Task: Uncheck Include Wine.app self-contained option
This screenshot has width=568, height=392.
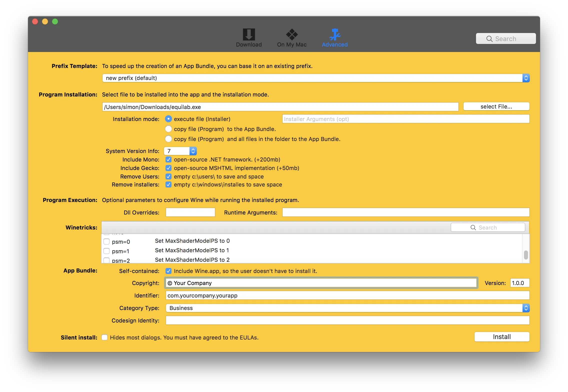Action: pos(168,271)
